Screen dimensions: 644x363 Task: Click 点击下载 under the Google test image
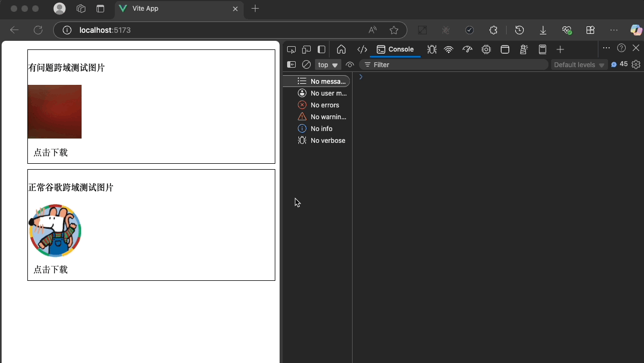tap(50, 270)
